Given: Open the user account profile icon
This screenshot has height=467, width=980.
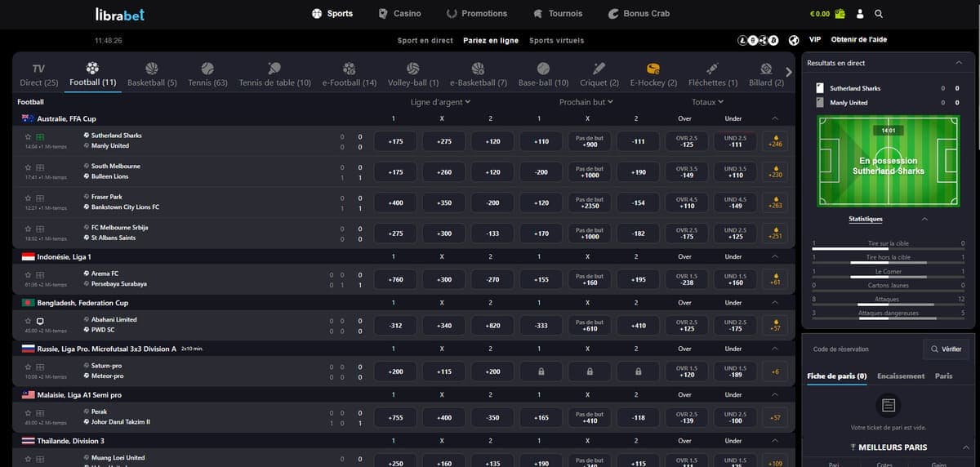Looking at the screenshot, I should 862,14.
